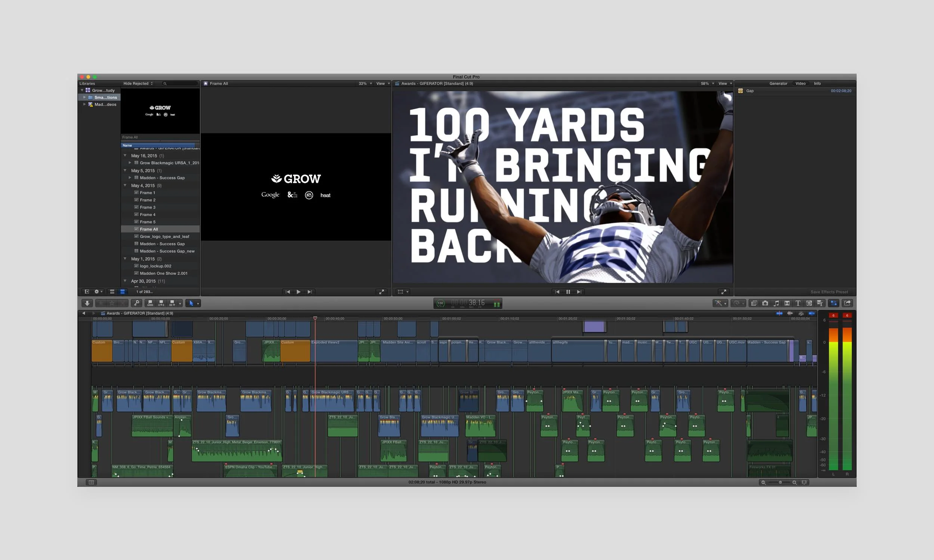Click Save Effects Preset button
The width and height of the screenshot is (934, 560).
point(829,292)
